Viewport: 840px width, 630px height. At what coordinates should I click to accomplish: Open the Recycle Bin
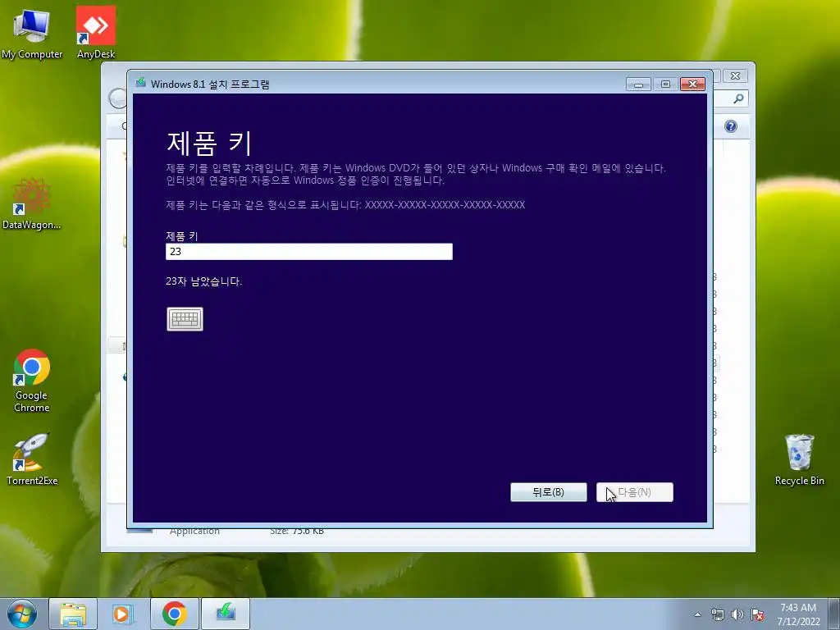coord(799,459)
